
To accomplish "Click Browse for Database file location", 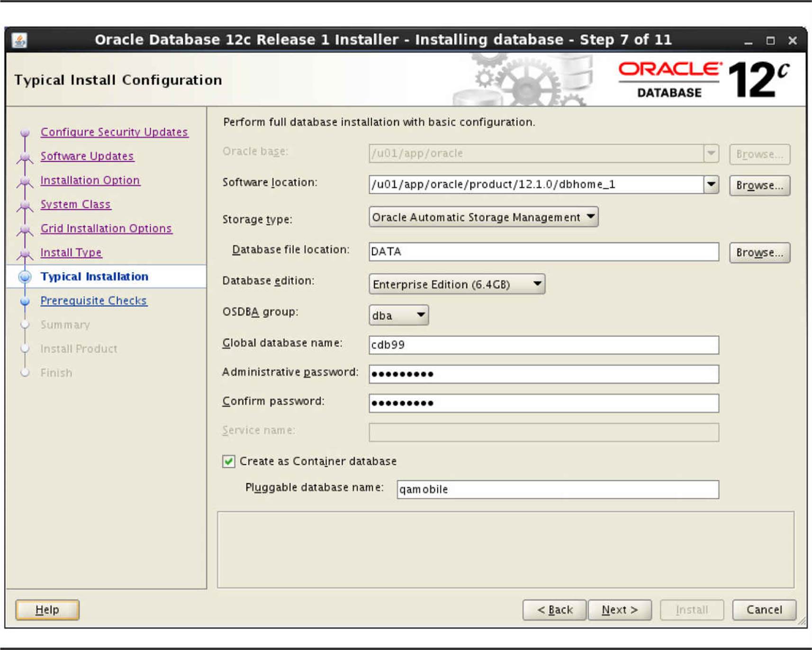I will [x=759, y=253].
